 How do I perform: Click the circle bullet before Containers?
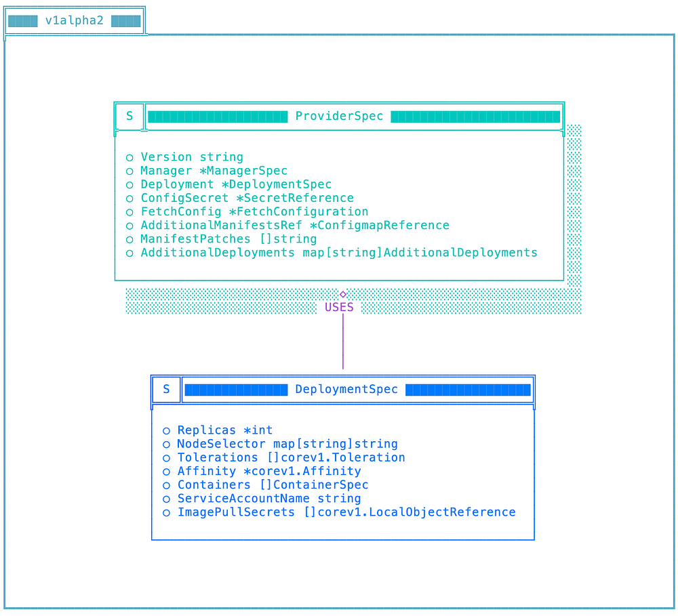(x=166, y=485)
